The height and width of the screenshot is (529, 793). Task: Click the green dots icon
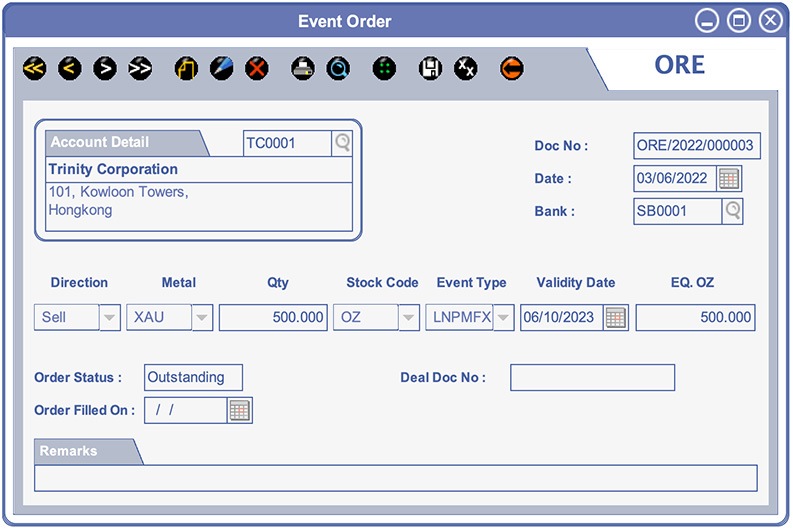384,68
